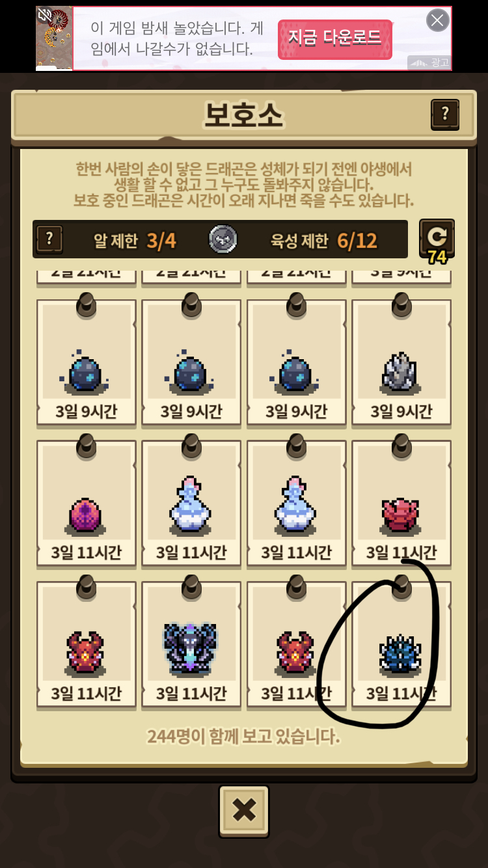This screenshot has height=868, width=488.
Task: Tap the 육성 제한 6/12 counter
Action: [x=324, y=241]
